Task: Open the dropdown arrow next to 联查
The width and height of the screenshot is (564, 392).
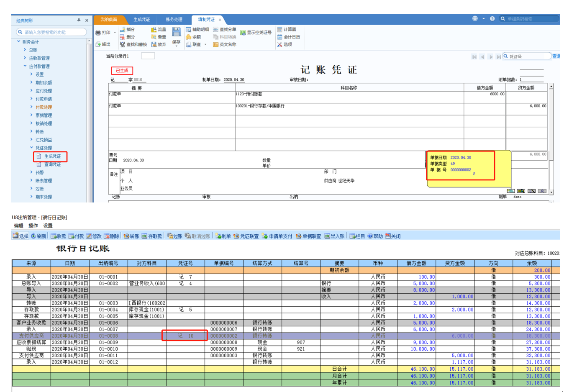Action: tap(205, 44)
